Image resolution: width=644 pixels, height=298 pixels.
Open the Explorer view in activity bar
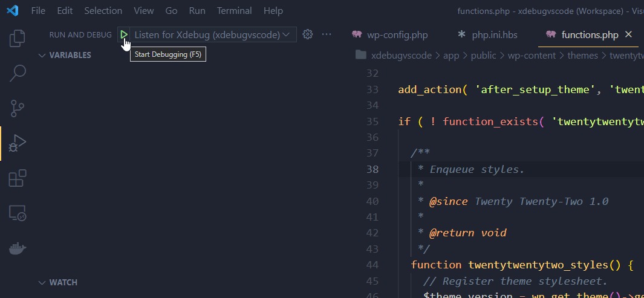point(18,37)
